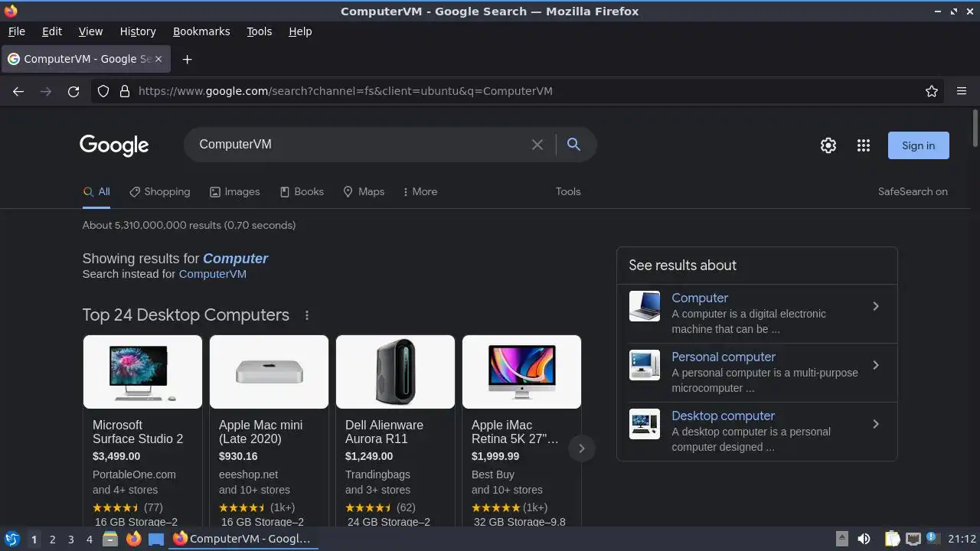
Task: Open options for Top 24 Desktop Computers
Action: pyautogui.click(x=307, y=315)
